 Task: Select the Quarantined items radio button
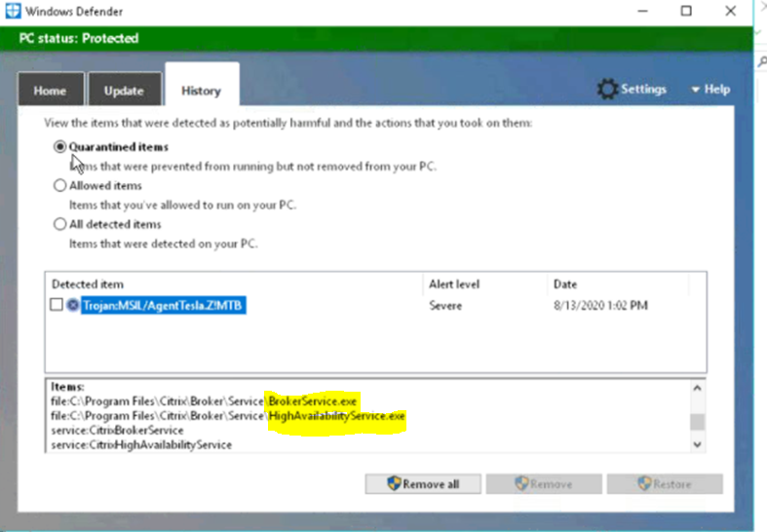(59, 147)
